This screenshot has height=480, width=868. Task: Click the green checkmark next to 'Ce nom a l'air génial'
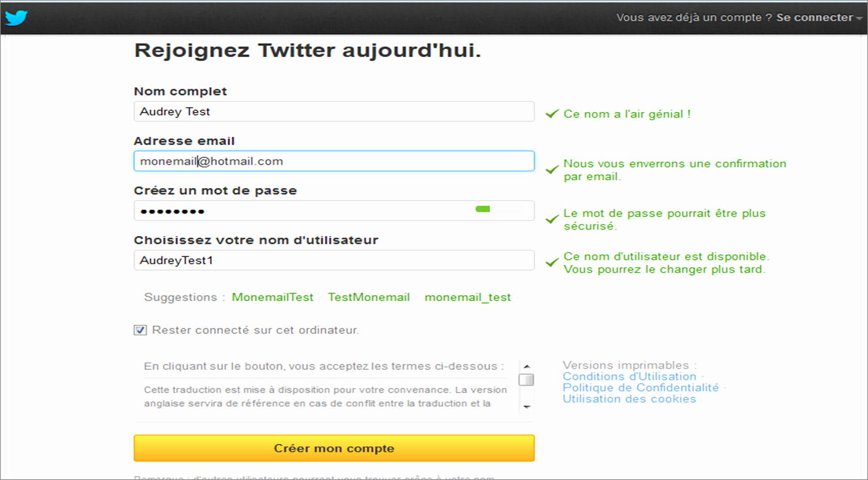(552, 114)
